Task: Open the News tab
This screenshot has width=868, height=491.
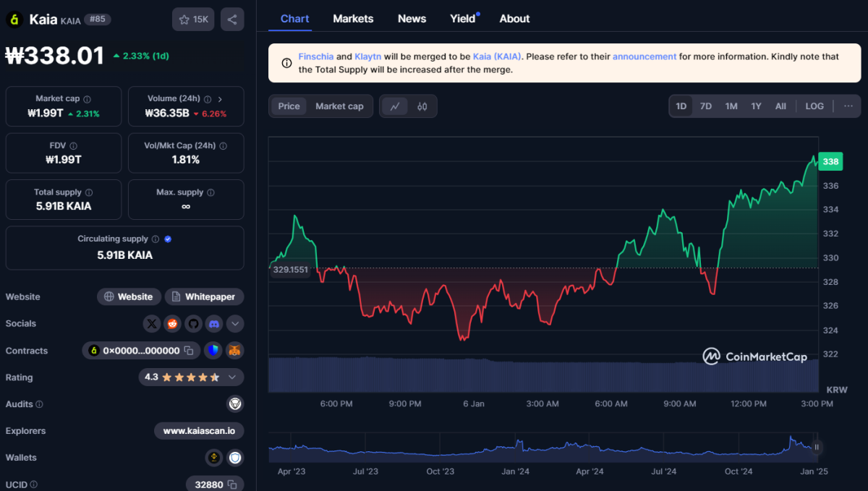Action: pyautogui.click(x=412, y=19)
